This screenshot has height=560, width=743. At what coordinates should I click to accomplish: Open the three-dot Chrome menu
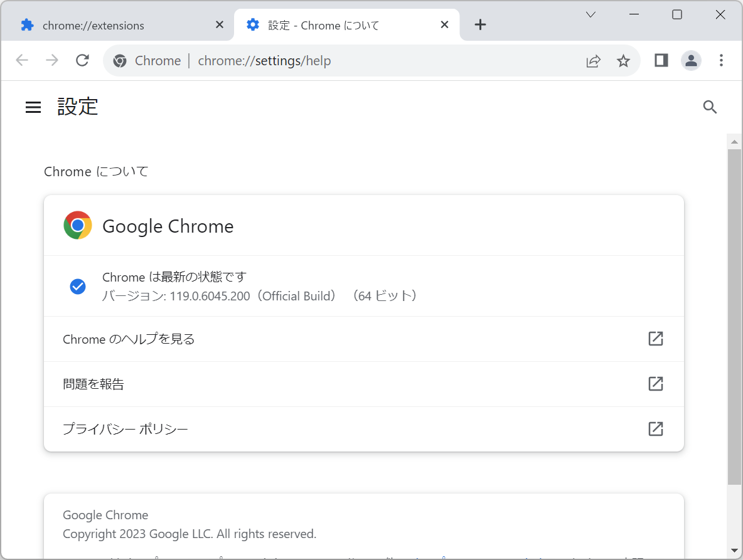pos(721,60)
